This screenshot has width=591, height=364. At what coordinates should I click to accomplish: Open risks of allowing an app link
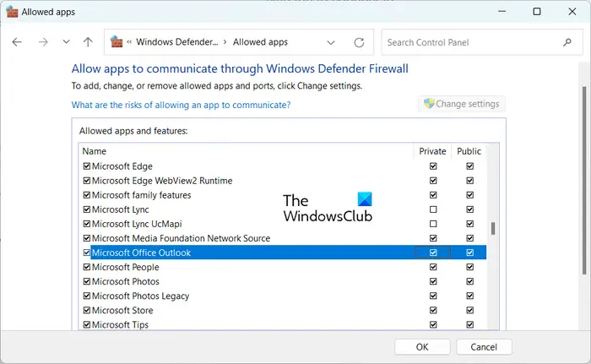(x=181, y=105)
